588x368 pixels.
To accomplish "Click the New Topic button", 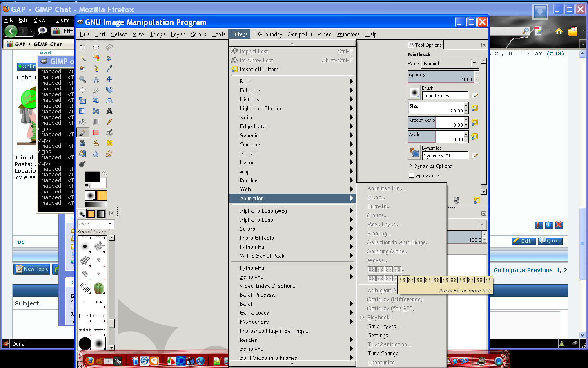I will tap(32, 269).
